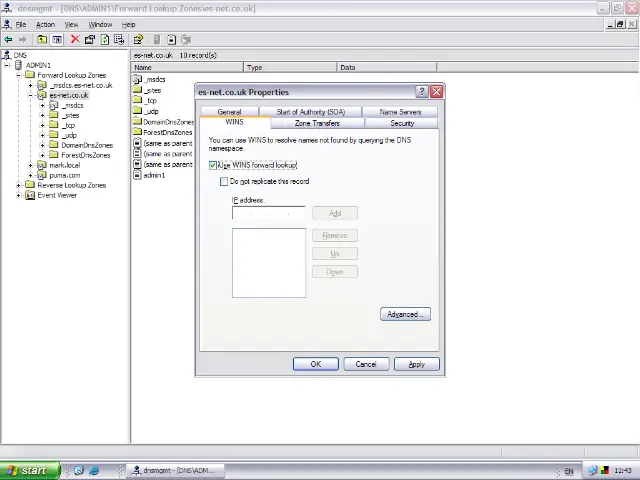640x480 pixels.
Task: Open Internet Explorer from quick launch
Action: pyautogui.click(x=94, y=470)
